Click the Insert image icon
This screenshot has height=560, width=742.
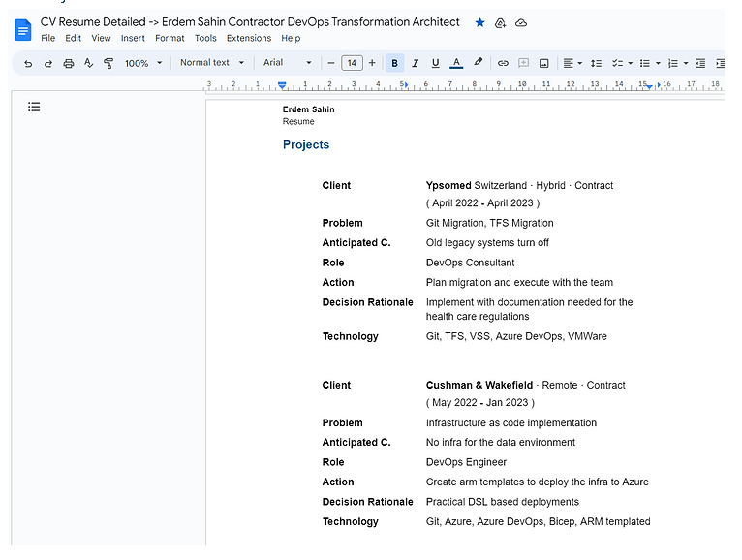click(x=544, y=63)
